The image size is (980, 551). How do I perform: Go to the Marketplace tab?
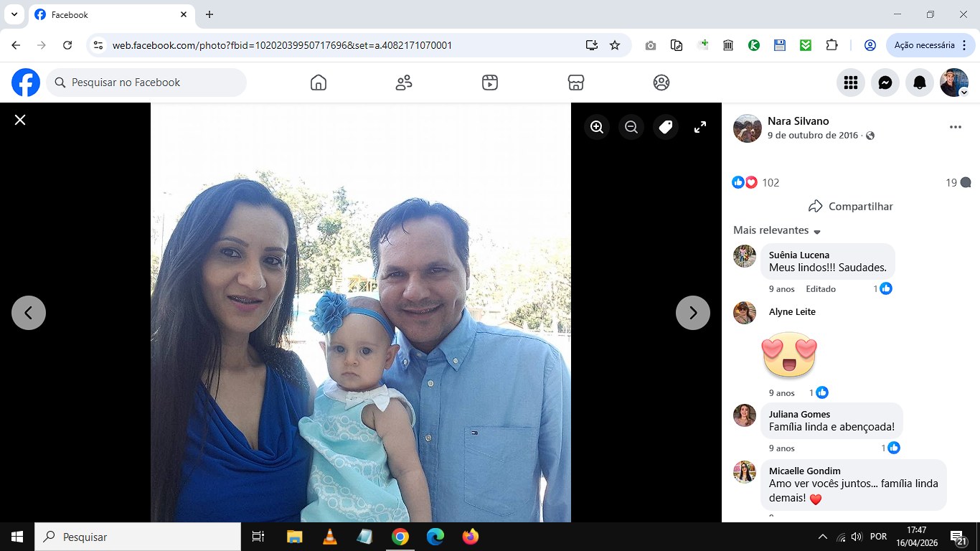pos(575,83)
